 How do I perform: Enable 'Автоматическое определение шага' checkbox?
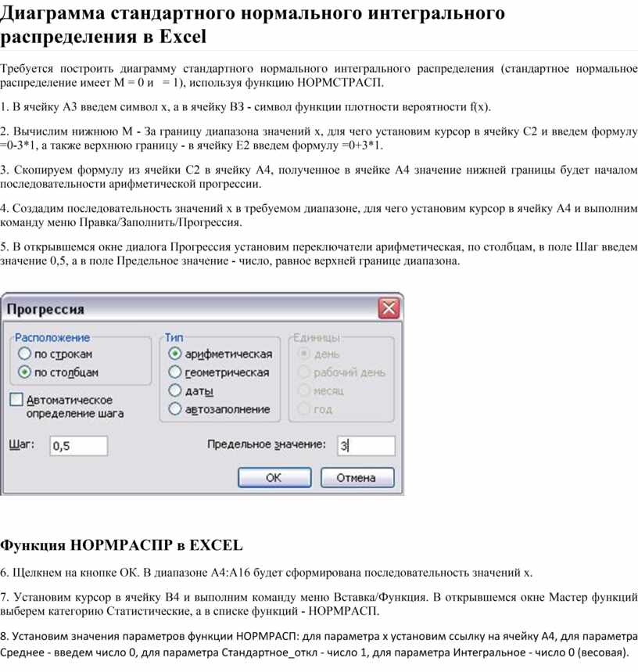pyautogui.click(x=16, y=400)
